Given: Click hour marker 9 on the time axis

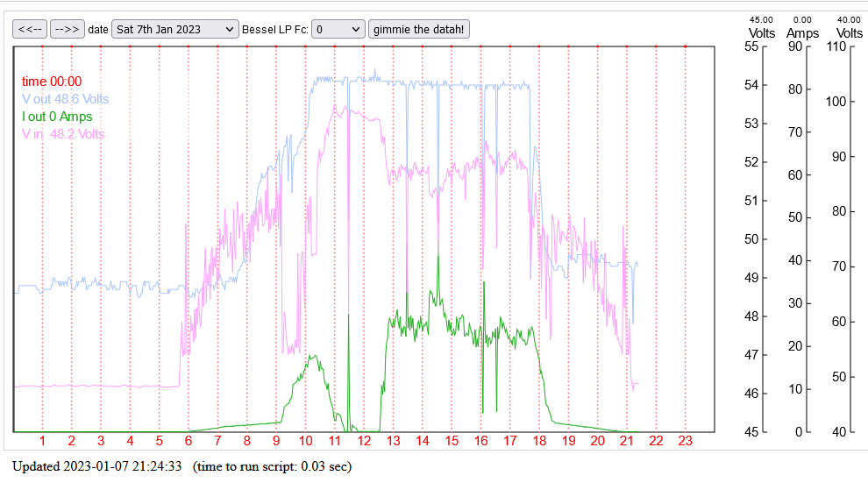Looking at the screenshot, I should pyautogui.click(x=276, y=441).
